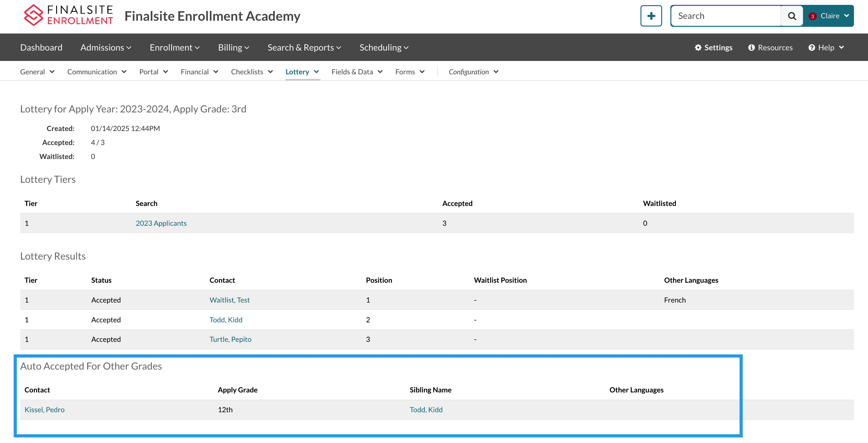Open the 2023 Applicants search link
Screen dimensions: 868x443
(161, 223)
